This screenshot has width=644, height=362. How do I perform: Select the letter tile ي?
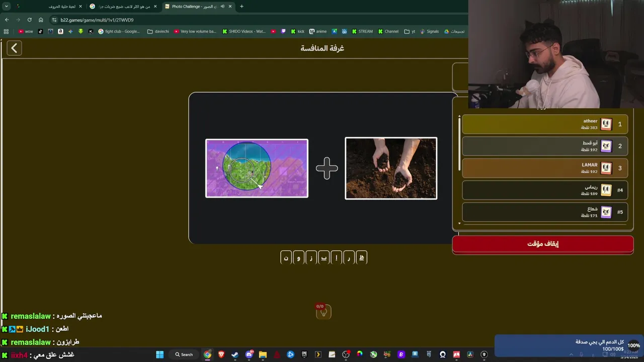(324, 258)
